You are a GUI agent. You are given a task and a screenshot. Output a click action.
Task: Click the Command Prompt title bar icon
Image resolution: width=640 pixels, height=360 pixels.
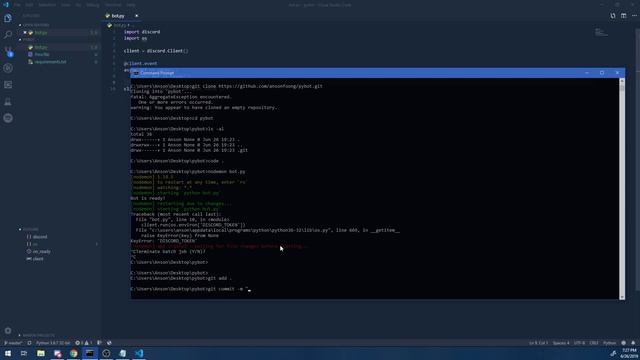click(136, 73)
